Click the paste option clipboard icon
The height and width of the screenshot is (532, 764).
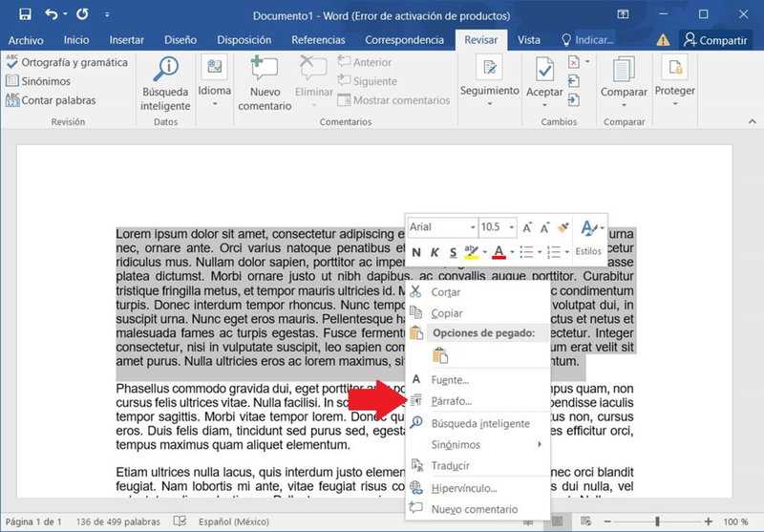coord(440,355)
